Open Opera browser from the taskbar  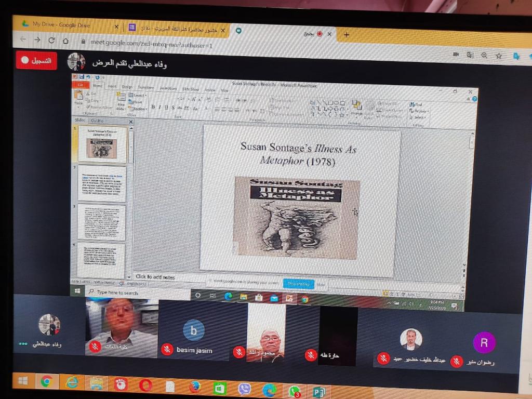point(145,385)
